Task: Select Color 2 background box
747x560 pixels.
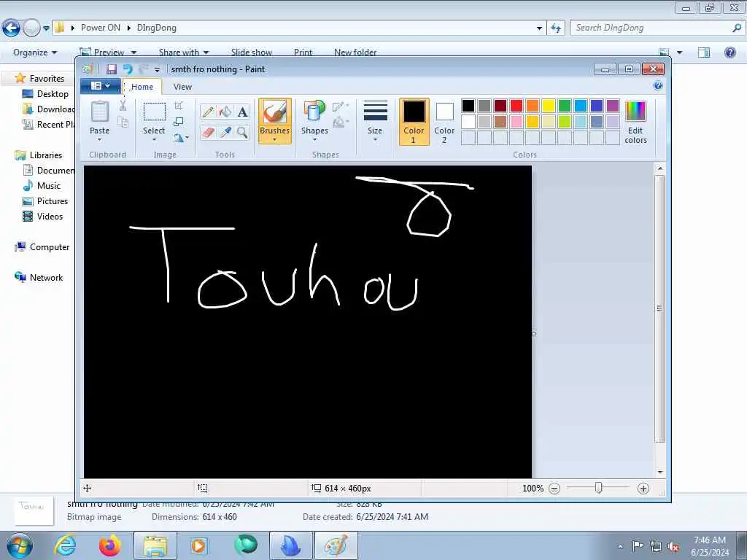Action: click(444, 122)
